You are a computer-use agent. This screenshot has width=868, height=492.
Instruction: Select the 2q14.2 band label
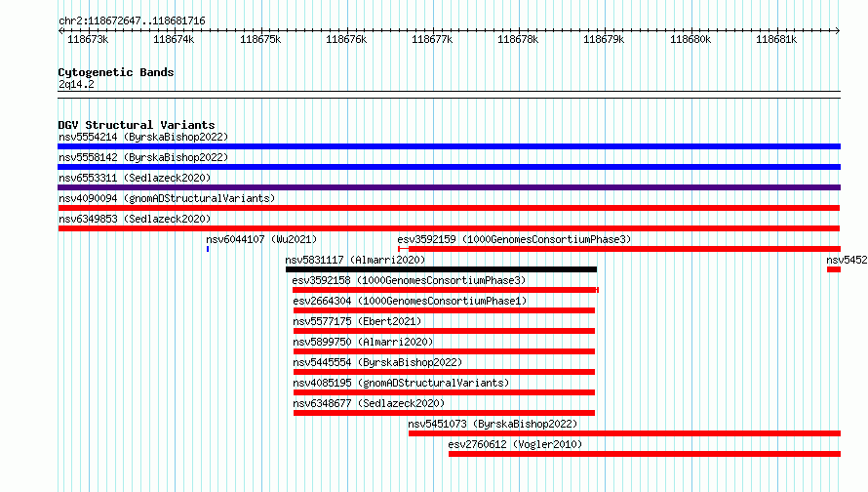76,84
